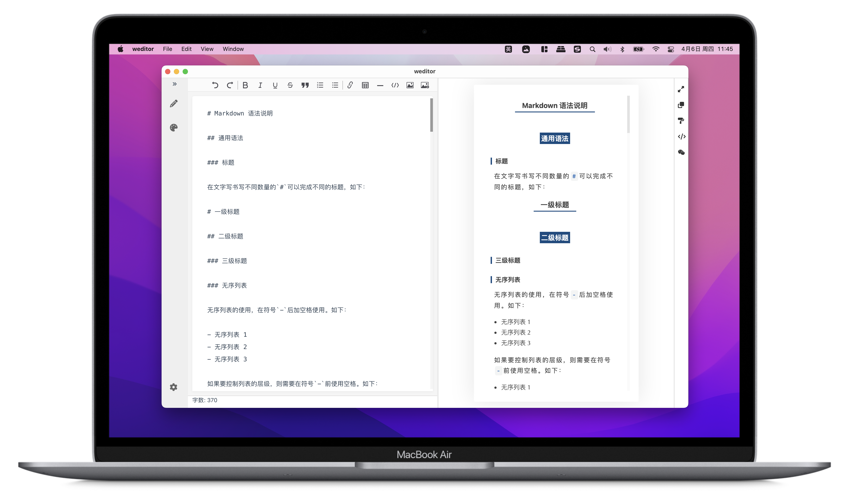Click the '## 通用语法' editor line
Image resolution: width=850 pixels, height=504 pixels.
(225, 138)
